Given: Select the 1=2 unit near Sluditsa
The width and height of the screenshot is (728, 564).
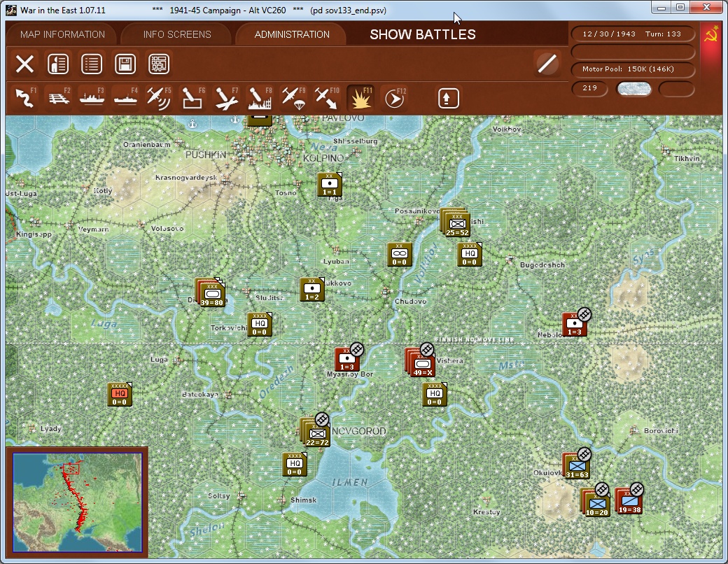Looking at the screenshot, I should pyautogui.click(x=312, y=290).
